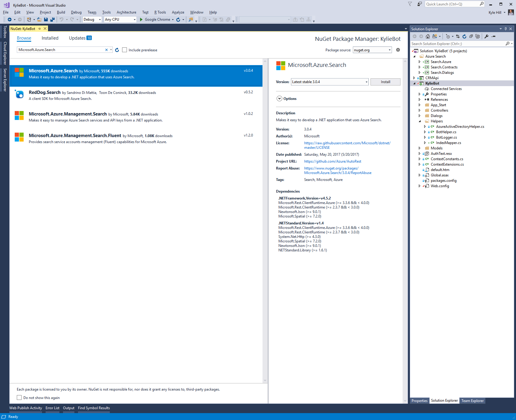Image resolution: width=516 pixels, height=420 pixels.
Task: Click the Search Solution Explorer field
Action: [458, 44]
